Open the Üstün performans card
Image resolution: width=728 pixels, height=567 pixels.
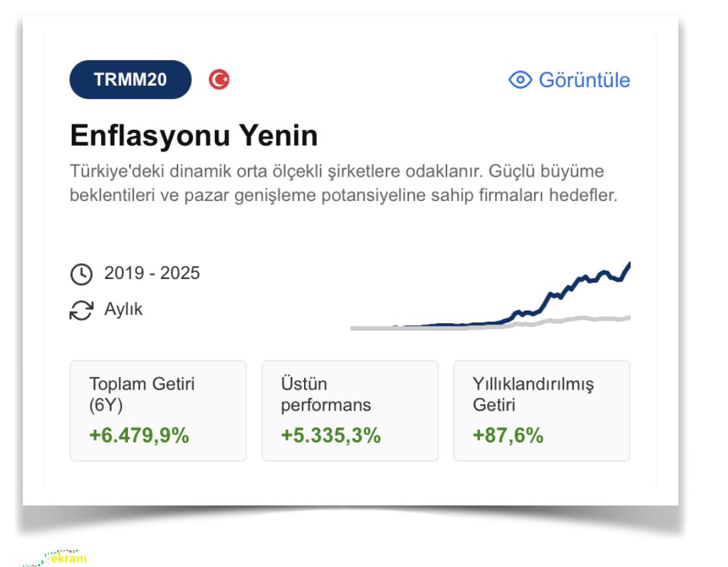tap(350, 411)
